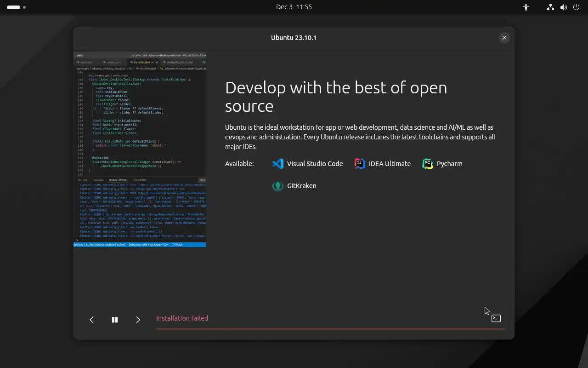Close the Ubuntu 23.10.1 installer window
The height and width of the screenshot is (368, 588).
tap(504, 38)
